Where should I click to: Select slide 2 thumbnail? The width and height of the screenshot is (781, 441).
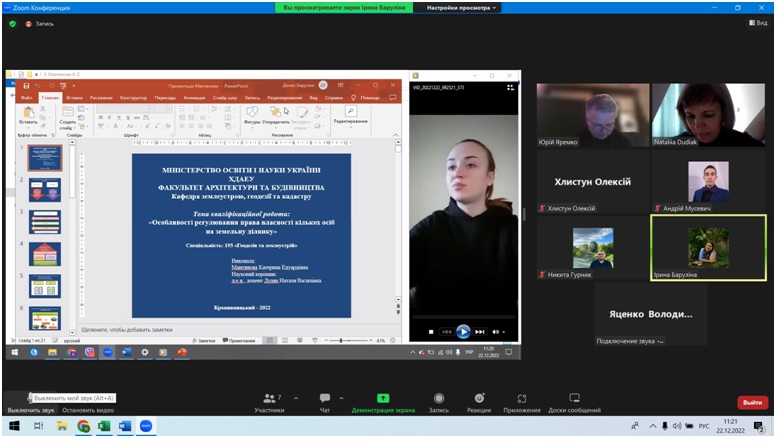[x=45, y=190]
